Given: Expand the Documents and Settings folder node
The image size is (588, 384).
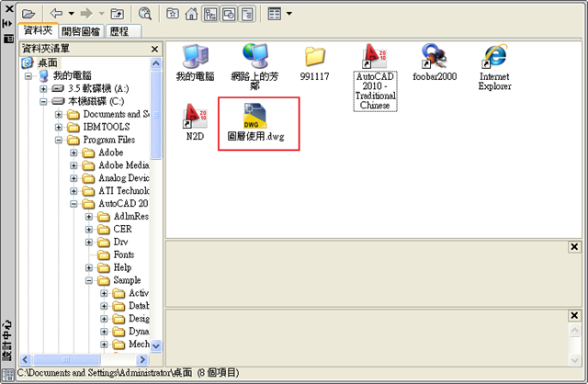Looking at the screenshot, I should pyautogui.click(x=59, y=115).
